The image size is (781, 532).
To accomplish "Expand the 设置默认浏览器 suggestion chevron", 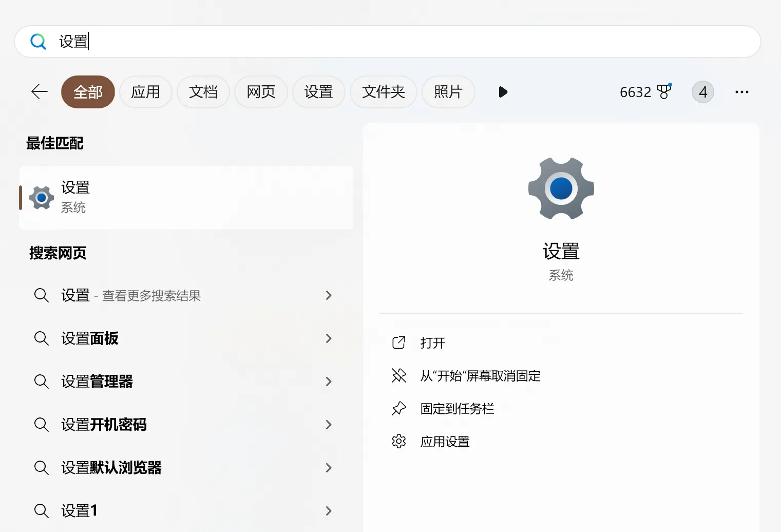I will pos(329,468).
